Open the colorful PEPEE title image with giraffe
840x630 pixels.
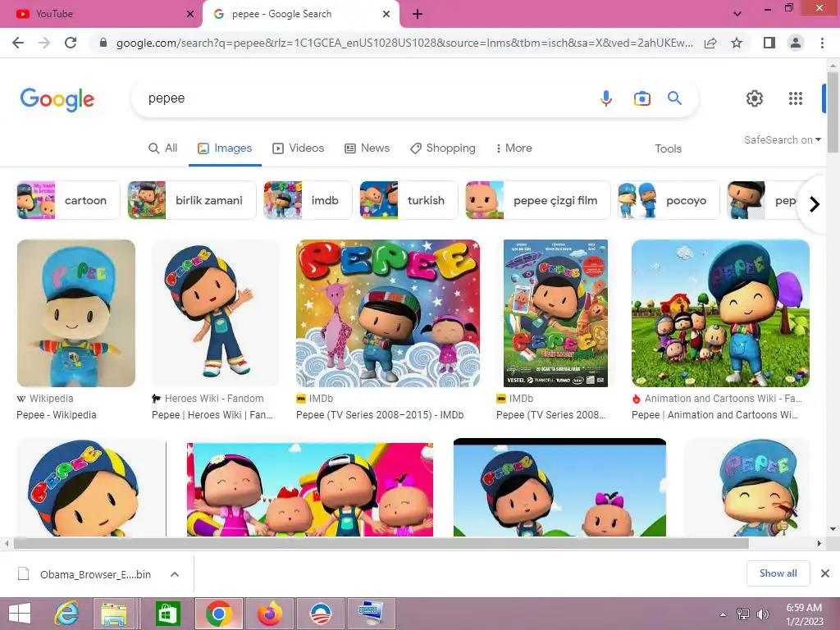(388, 313)
